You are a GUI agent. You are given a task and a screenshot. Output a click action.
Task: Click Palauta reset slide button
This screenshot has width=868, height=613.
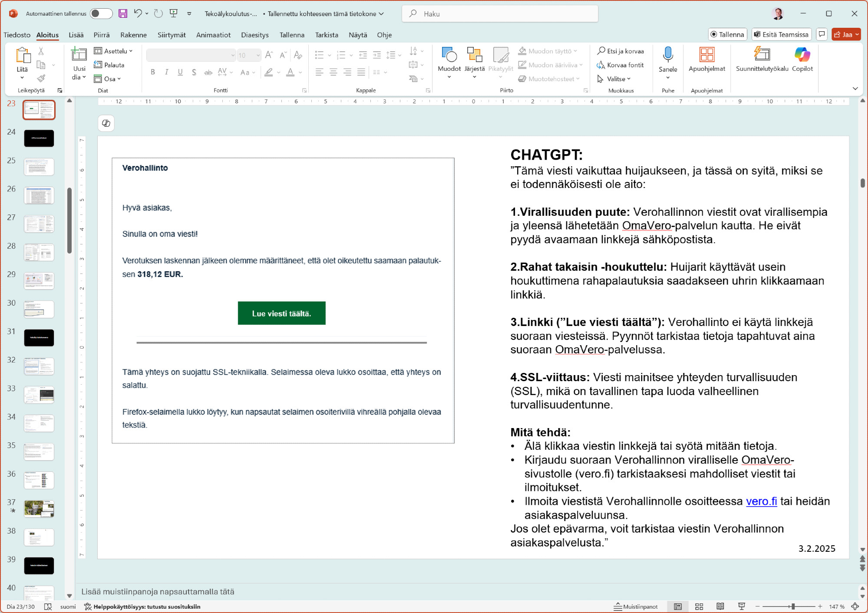pos(109,65)
